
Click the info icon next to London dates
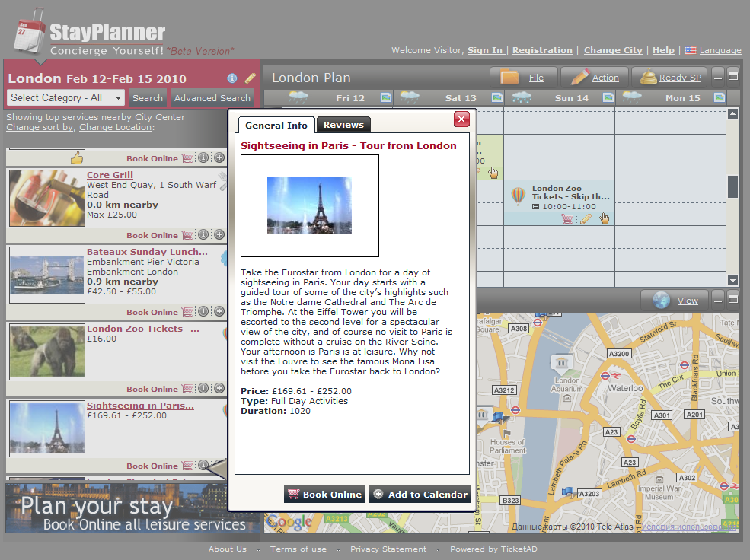(x=232, y=78)
